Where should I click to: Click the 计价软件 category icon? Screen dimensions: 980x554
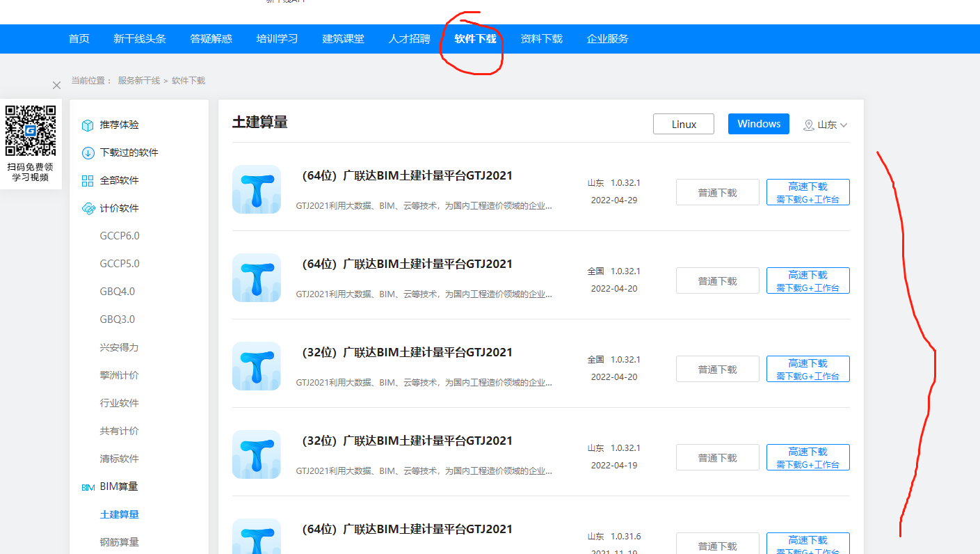(88, 209)
